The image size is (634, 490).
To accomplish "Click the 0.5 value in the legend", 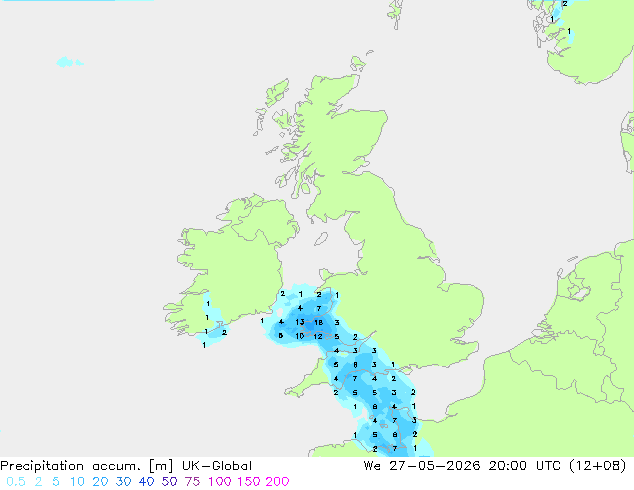I will click(x=16, y=482).
